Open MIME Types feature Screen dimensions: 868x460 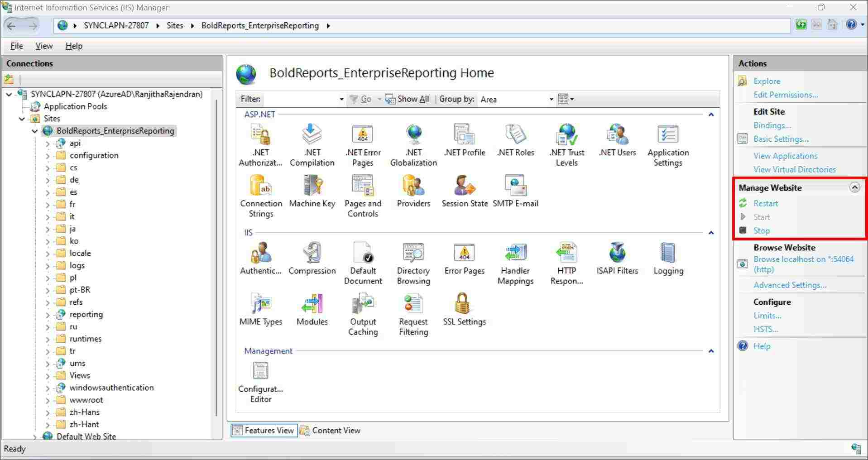(261, 310)
